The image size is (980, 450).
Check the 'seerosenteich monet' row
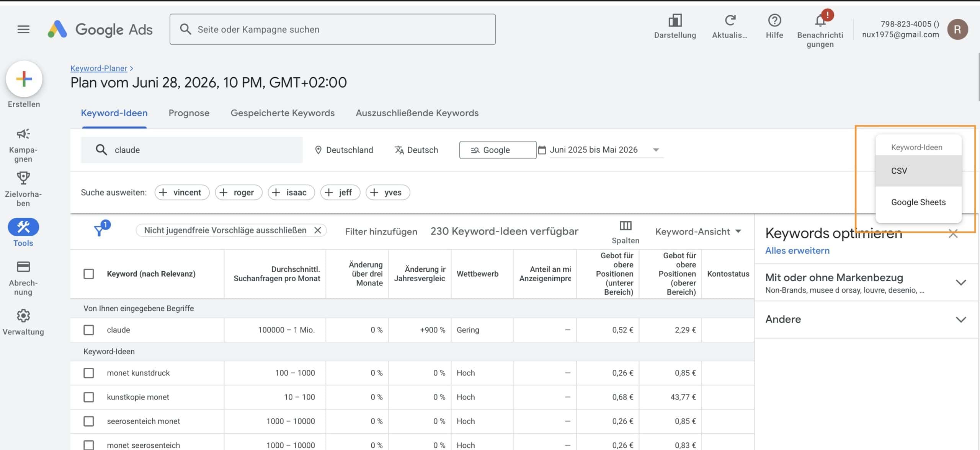coord(89,421)
